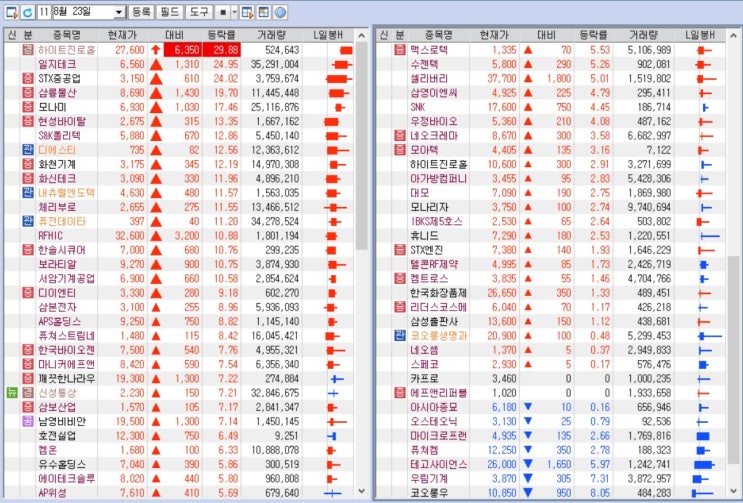The height and width of the screenshot is (503, 743).
Task: Click the L일봉H header in right table
Action: pyautogui.click(x=699, y=35)
